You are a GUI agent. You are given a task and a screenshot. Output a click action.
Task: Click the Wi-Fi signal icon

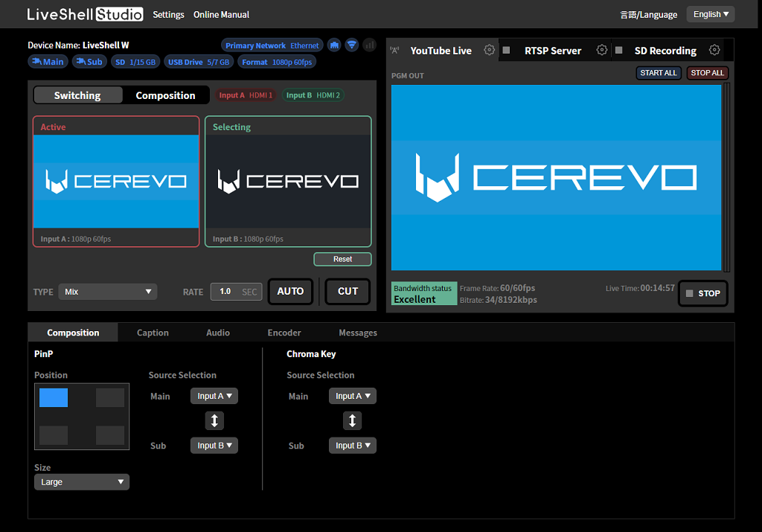pyautogui.click(x=351, y=45)
